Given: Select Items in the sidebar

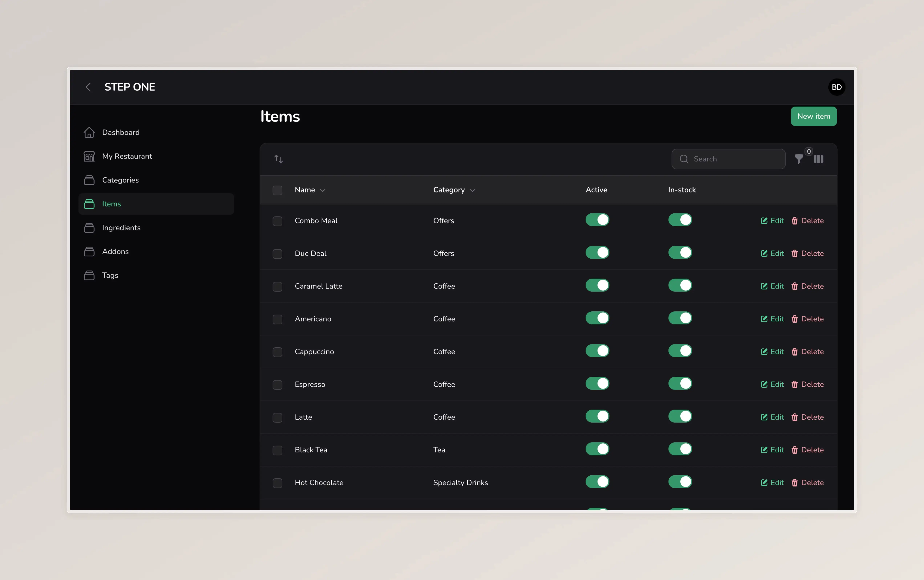Looking at the screenshot, I should tap(156, 204).
